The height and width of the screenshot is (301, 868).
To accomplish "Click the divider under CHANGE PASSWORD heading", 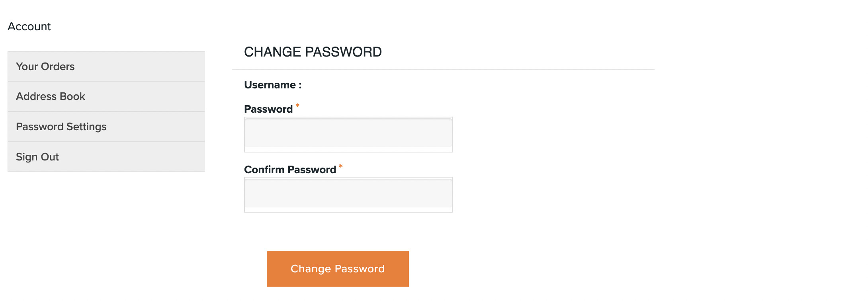I will (x=443, y=70).
